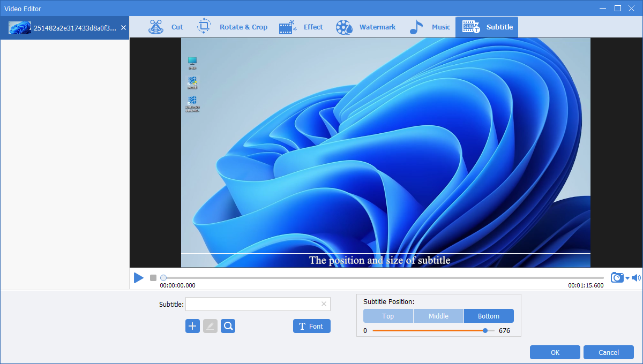
Task: Select the Subtitle tab
Action: point(487,27)
